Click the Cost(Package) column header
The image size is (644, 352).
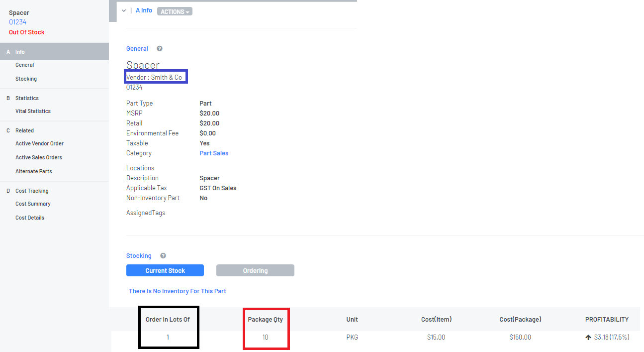pos(520,320)
